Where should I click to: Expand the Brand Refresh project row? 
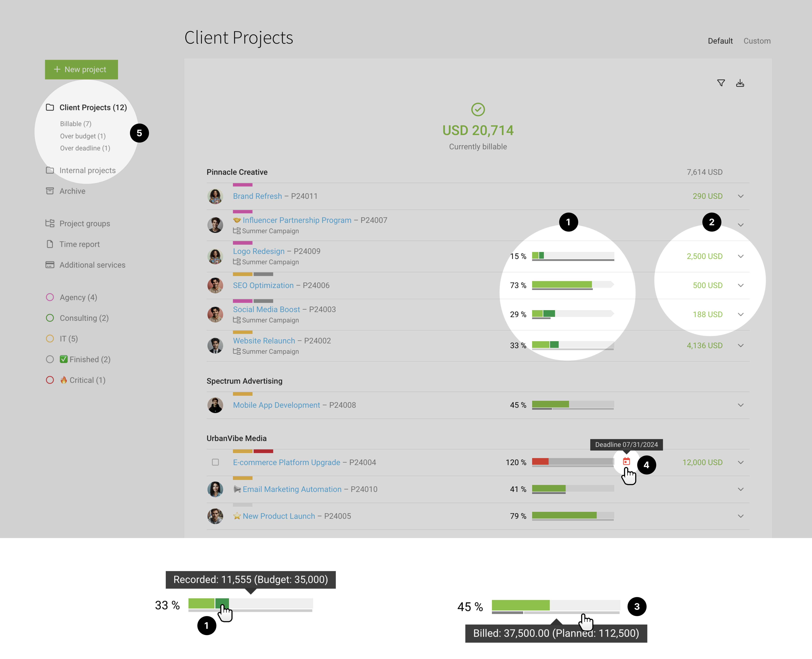pos(740,196)
